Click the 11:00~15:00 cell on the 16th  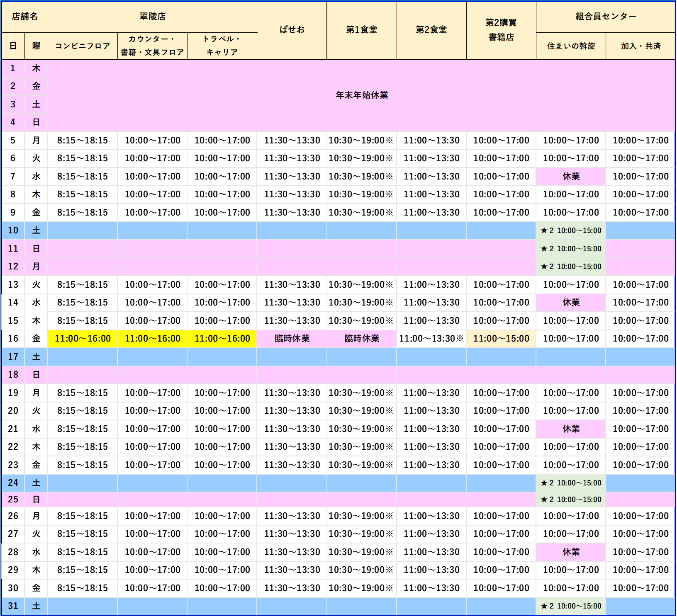pos(501,339)
